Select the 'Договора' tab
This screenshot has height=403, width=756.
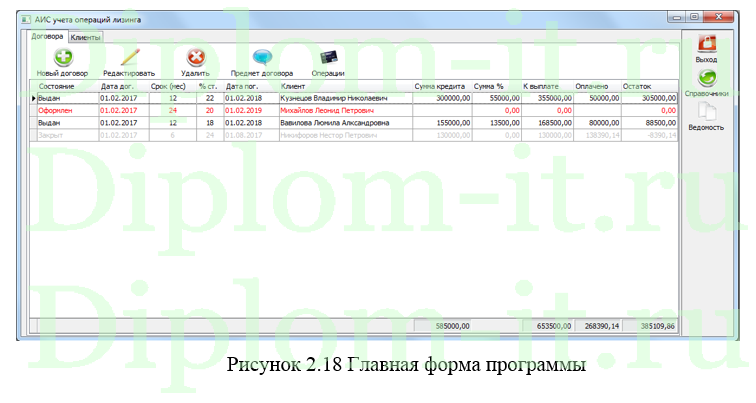[48, 36]
